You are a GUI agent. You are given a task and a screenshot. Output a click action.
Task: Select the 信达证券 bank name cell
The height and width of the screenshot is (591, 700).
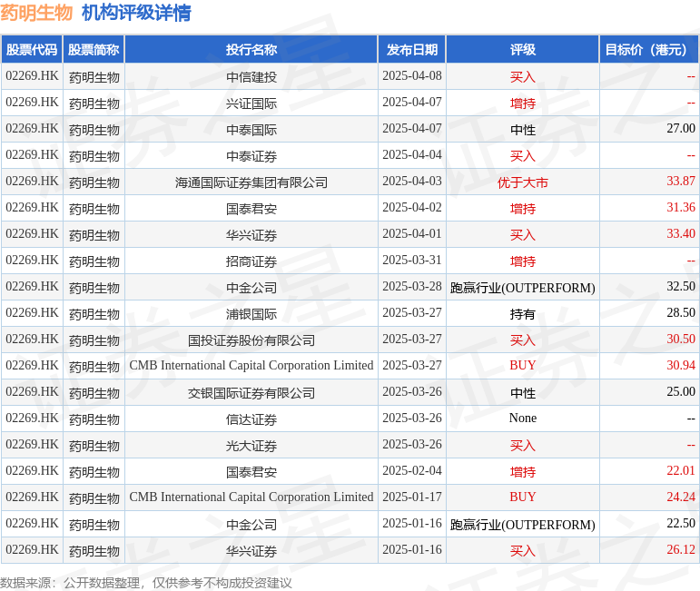[x=251, y=419]
